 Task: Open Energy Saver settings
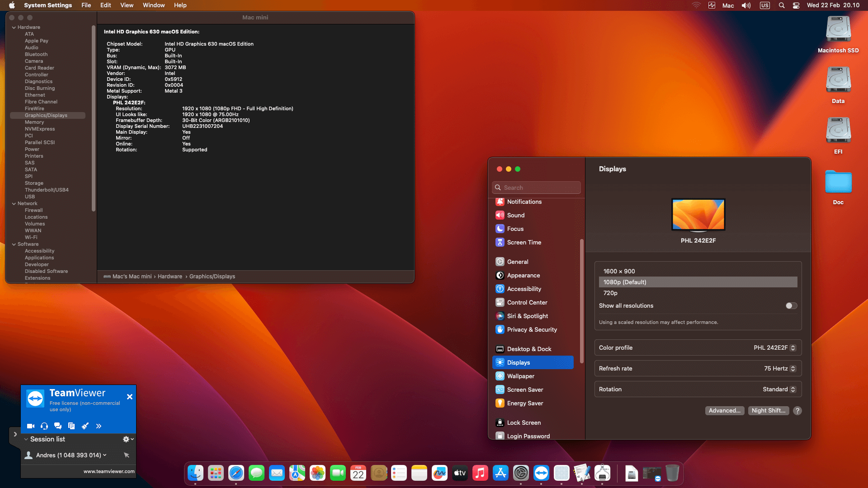[533, 404]
